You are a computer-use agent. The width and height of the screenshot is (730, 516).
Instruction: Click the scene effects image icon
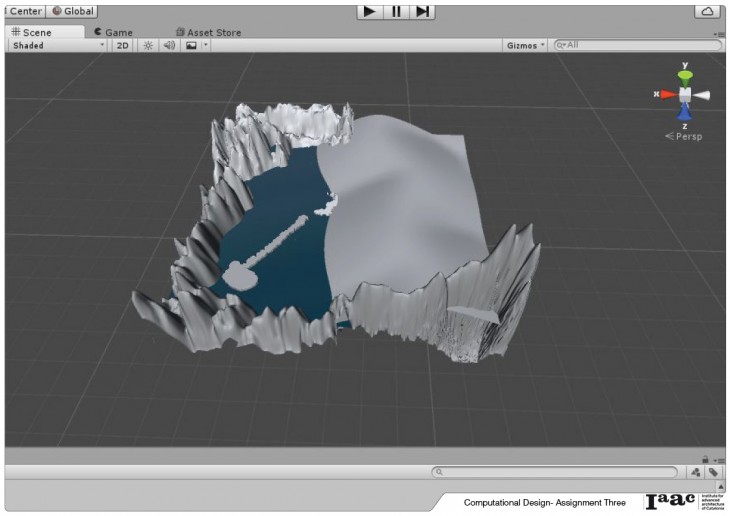(190, 45)
